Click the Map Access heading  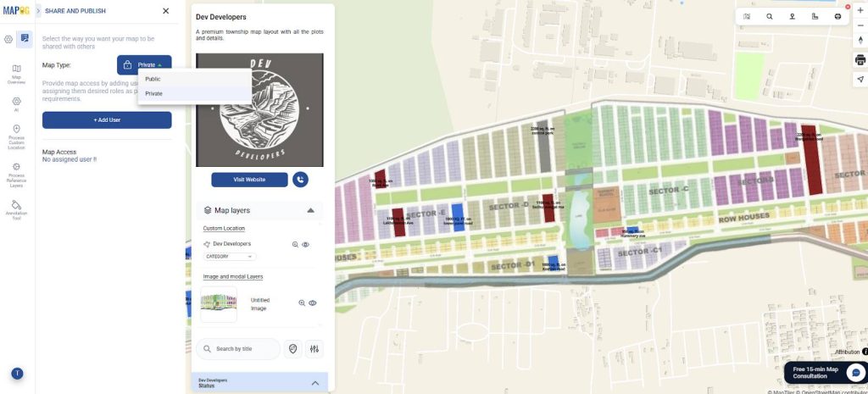coord(59,152)
